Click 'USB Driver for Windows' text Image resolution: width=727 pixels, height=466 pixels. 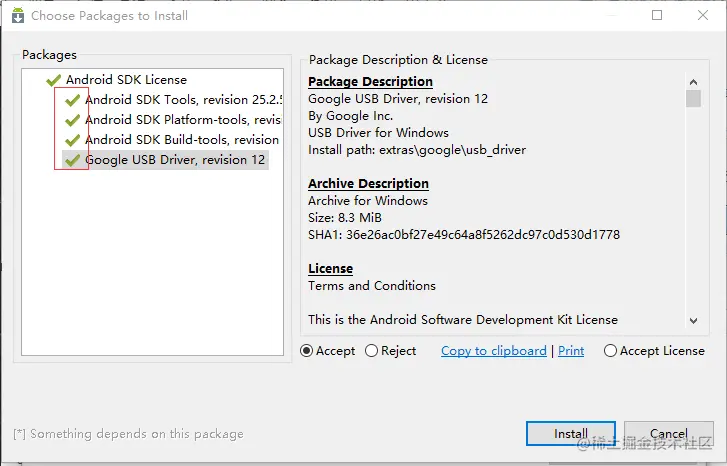click(378, 133)
